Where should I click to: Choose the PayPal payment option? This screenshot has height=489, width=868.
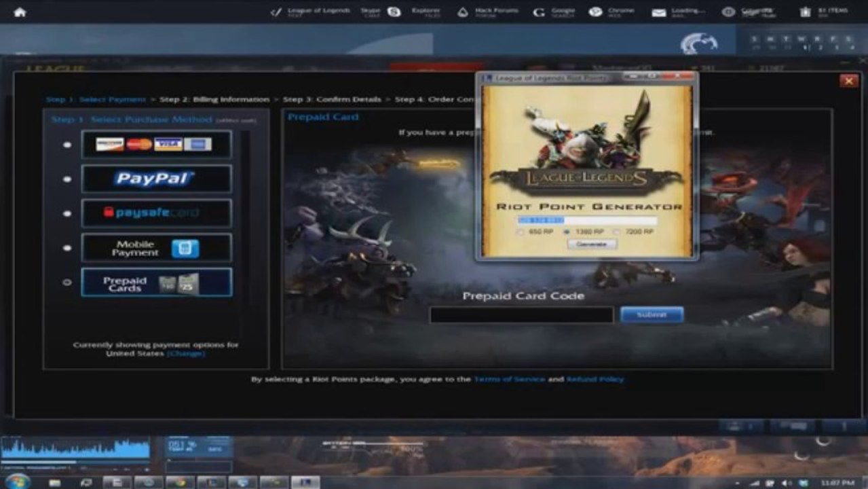(156, 179)
